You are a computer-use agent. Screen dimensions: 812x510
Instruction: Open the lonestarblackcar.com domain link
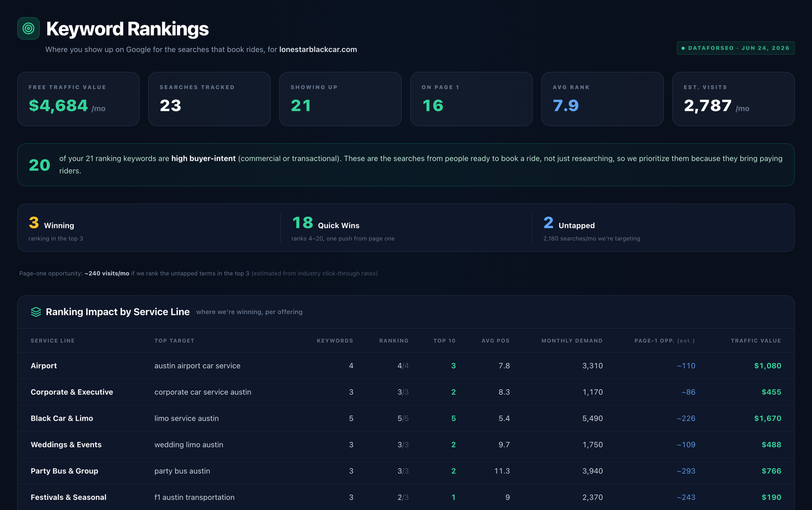pyautogui.click(x=318, y=49)
